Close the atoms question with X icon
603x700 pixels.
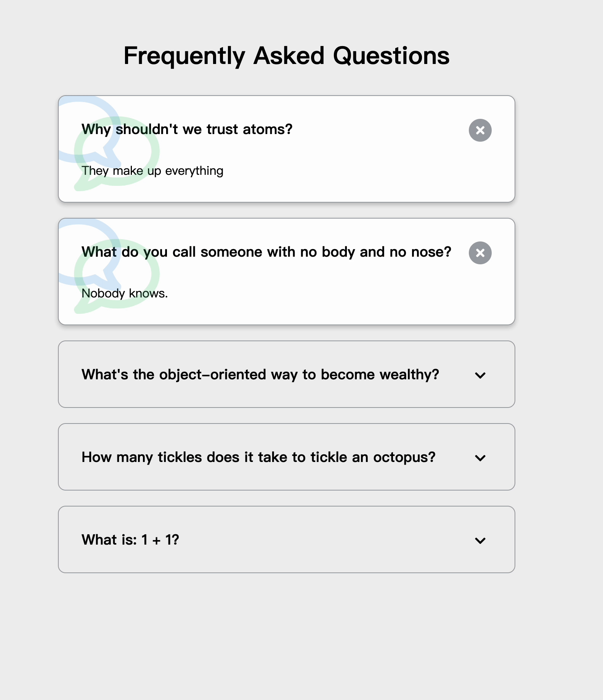click(480, 130)
